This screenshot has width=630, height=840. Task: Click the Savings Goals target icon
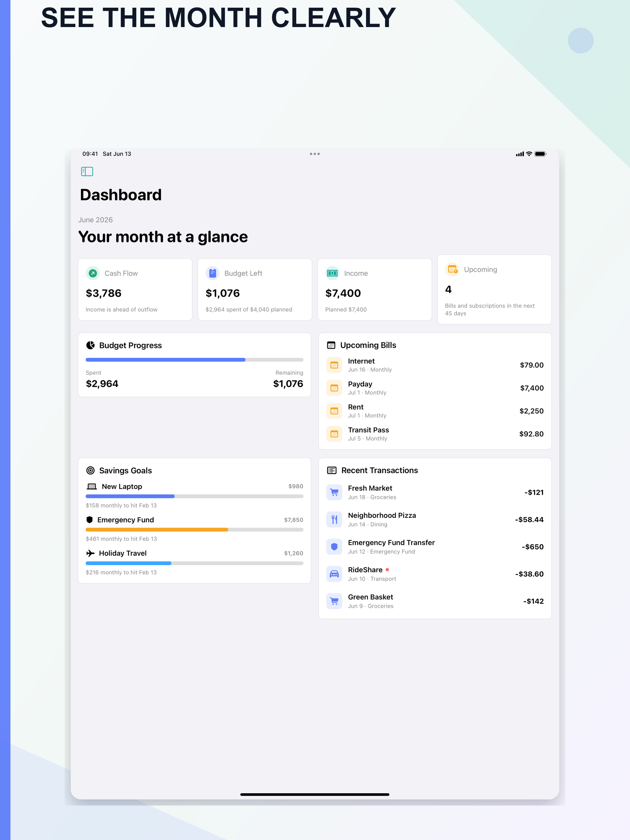pos(90,470)
